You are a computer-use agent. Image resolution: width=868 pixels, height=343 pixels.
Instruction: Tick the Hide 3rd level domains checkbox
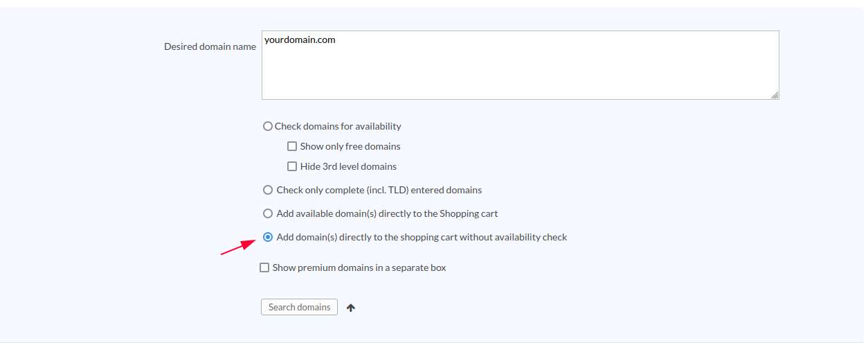point(292,166)
